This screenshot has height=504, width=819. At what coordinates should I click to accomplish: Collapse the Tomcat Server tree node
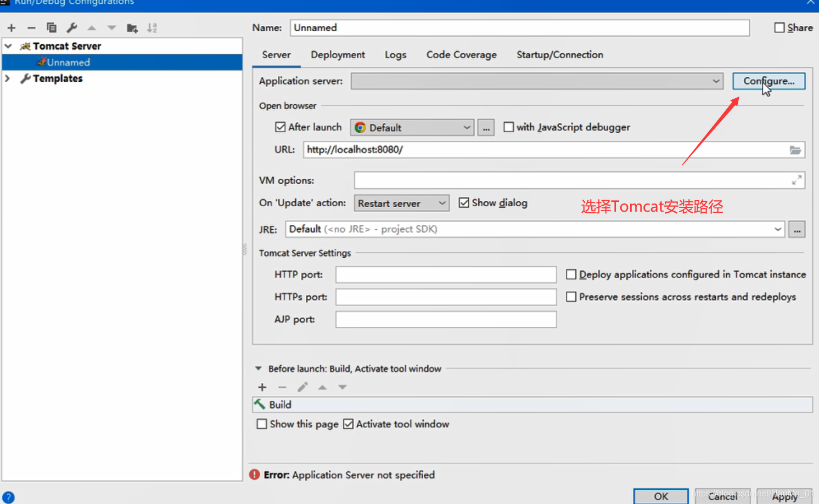pos(8,46)
